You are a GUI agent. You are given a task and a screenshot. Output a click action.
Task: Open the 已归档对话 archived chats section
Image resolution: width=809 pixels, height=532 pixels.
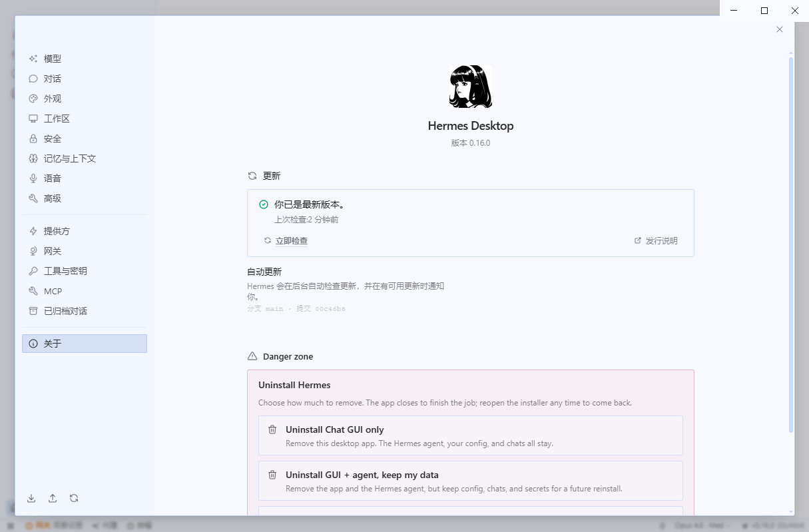point(85,311)
